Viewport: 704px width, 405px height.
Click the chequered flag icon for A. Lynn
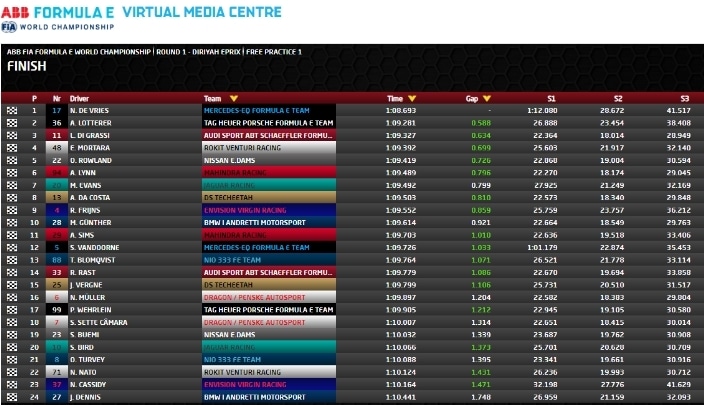point(12,173)
